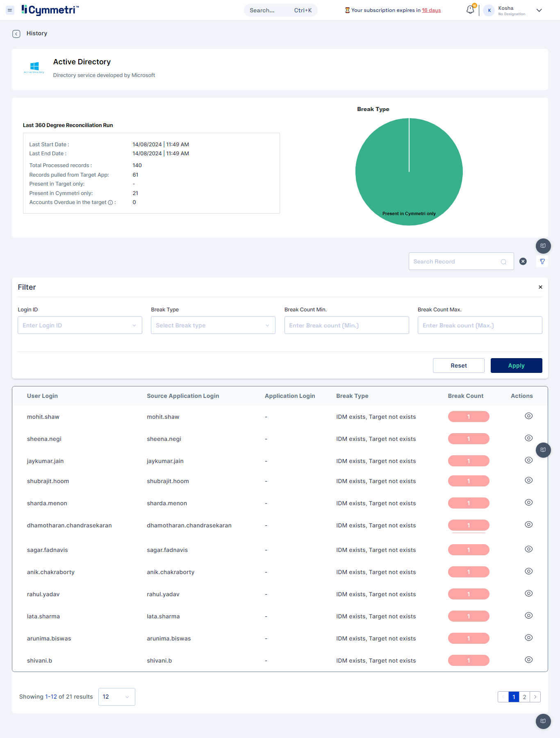560x738 pixels.
Task: Clear the record search with the X icon
Action: click(x=523, y=261)
